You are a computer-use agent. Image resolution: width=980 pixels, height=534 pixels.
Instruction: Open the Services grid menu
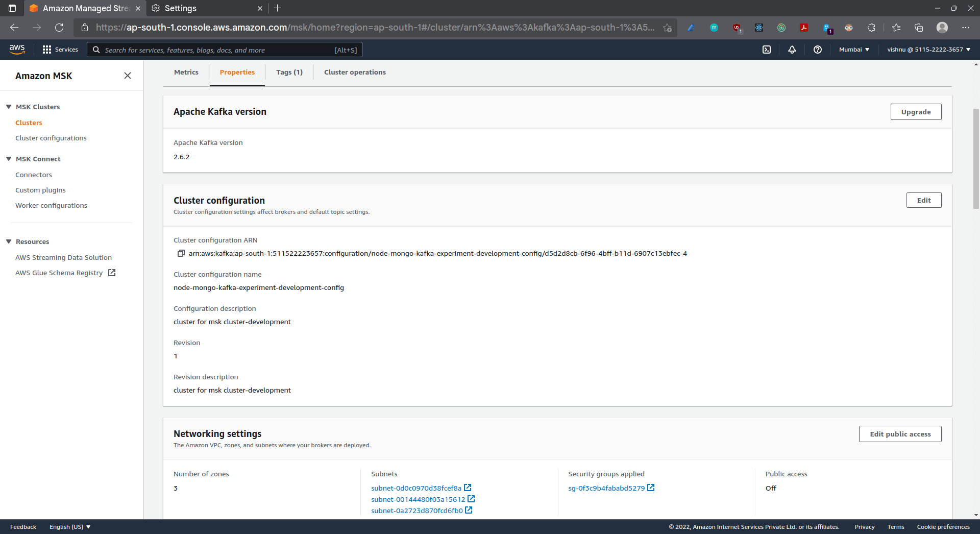pyautogui.click(x=60, y=50)
